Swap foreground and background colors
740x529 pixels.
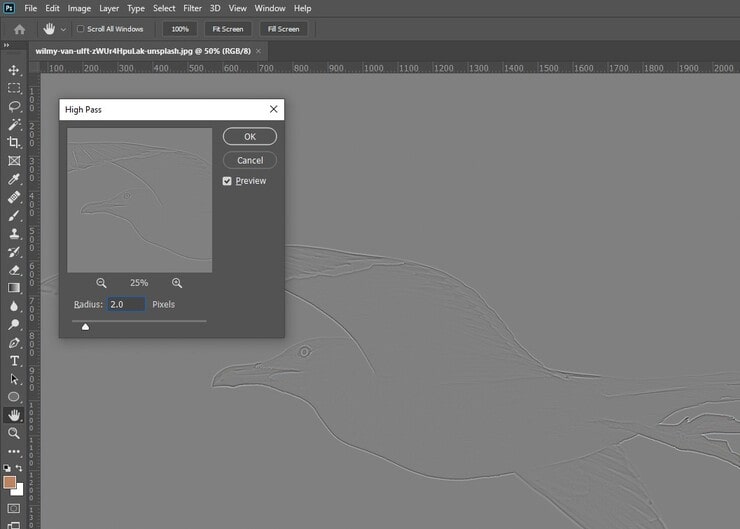[19, 468]
